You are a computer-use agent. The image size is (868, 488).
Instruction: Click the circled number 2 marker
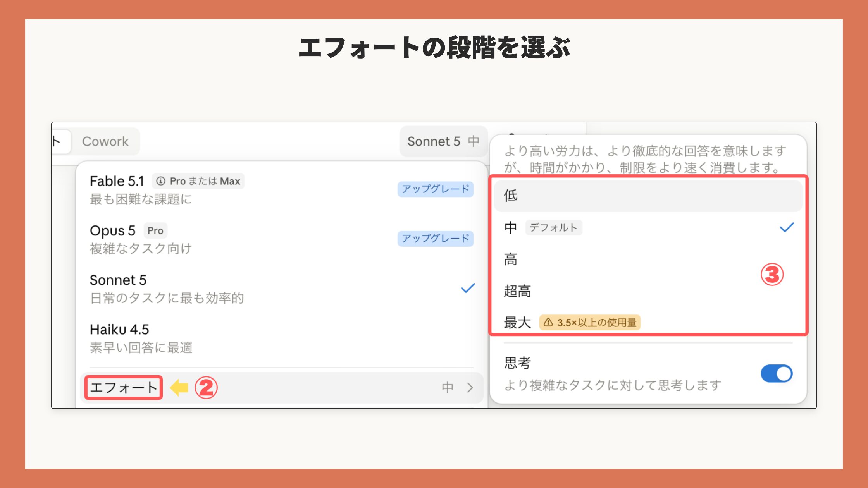(206, 388)
